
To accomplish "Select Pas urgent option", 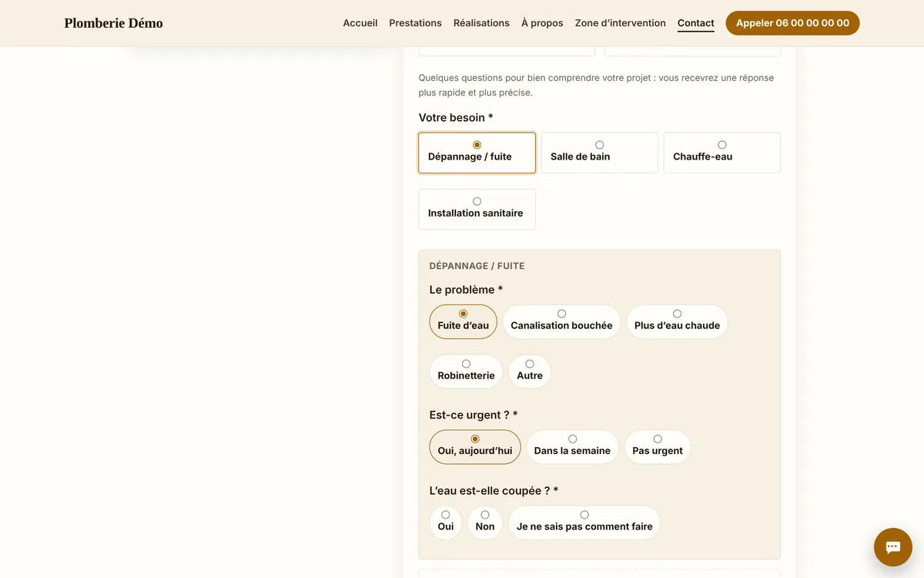I will tap(658, 447).
